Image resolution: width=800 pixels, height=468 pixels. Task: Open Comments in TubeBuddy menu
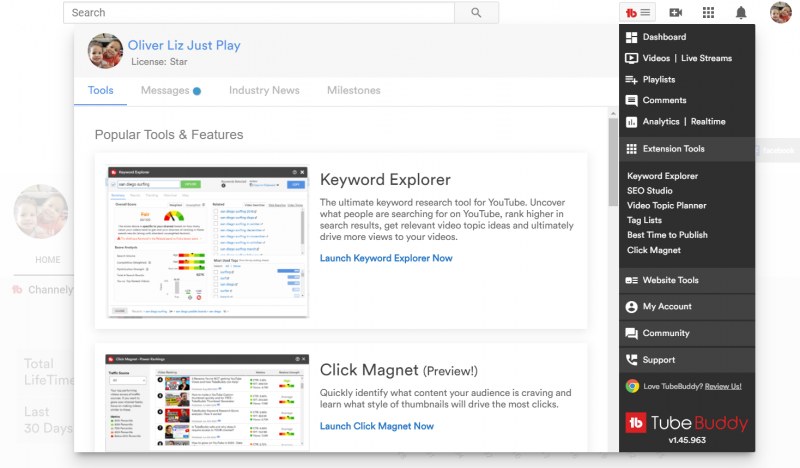(x=664, y=100)
